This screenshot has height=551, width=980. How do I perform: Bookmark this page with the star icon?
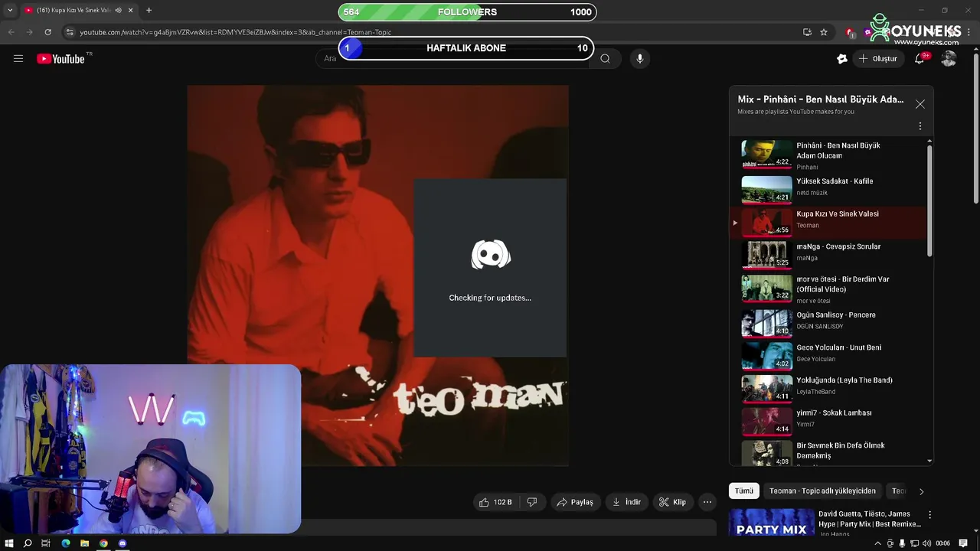(824, 32)
